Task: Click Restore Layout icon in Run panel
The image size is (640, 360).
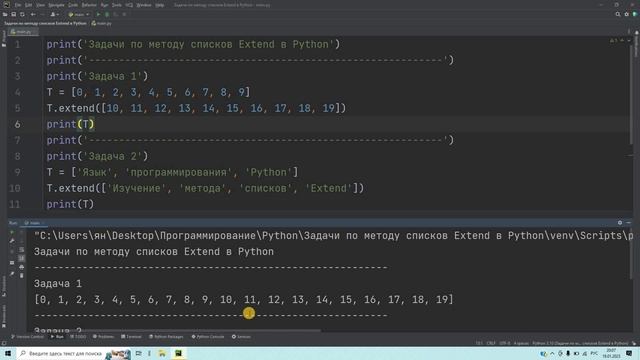Action: [x=12, y=262]
